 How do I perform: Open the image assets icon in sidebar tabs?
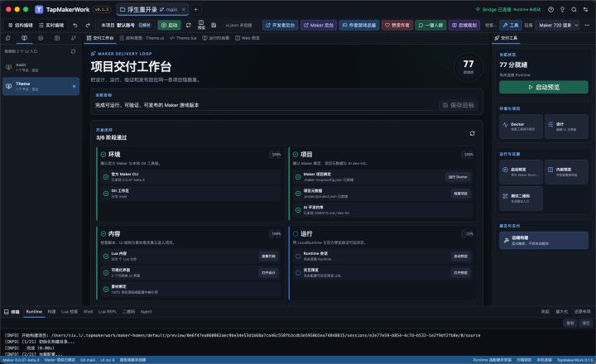(57, 38)
